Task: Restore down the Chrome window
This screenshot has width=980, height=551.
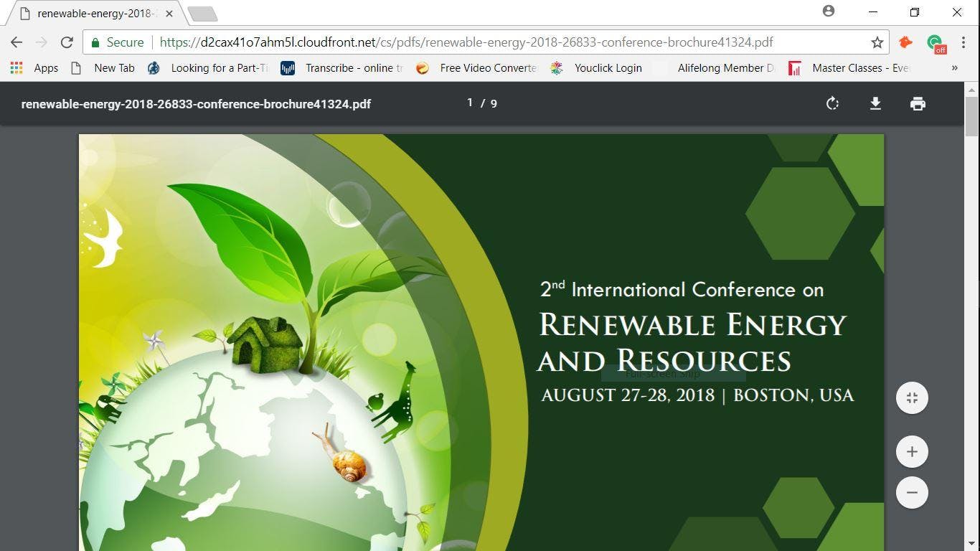Action: (x=915, y=12)
